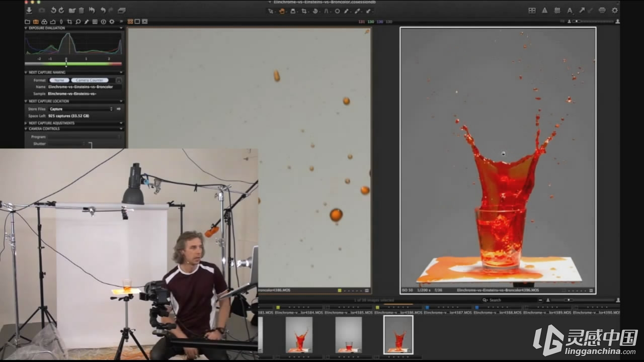This screenshot has height=362, width=644.
Task: Collapse the Camera Controls panel
Action: point(26,129)
